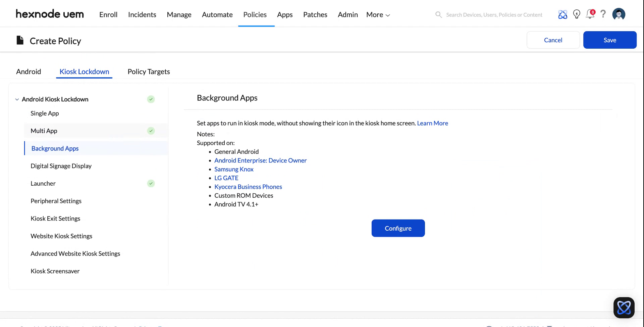Collapse the Android Kiosk Lockdown section
Screen dimensions: 644x327
17,99
